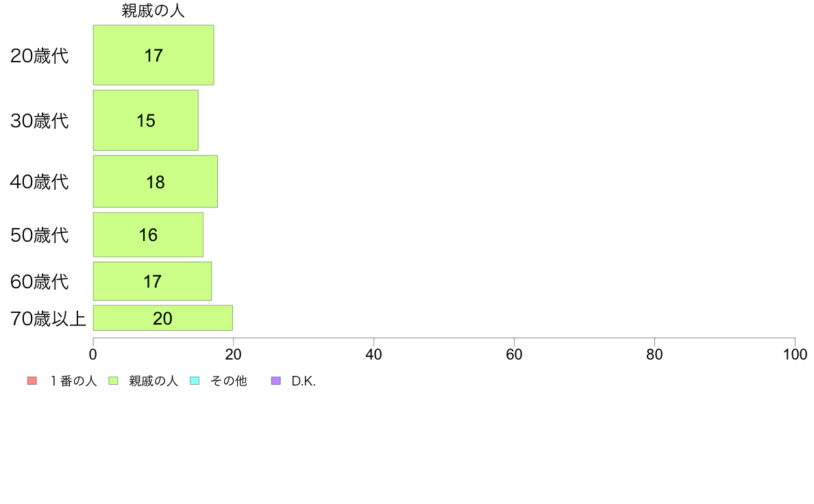Click the red 1番の人 legend swatch
Viewport: 814px width, 504px height.
pyautogui.click(x=32, y=381)
